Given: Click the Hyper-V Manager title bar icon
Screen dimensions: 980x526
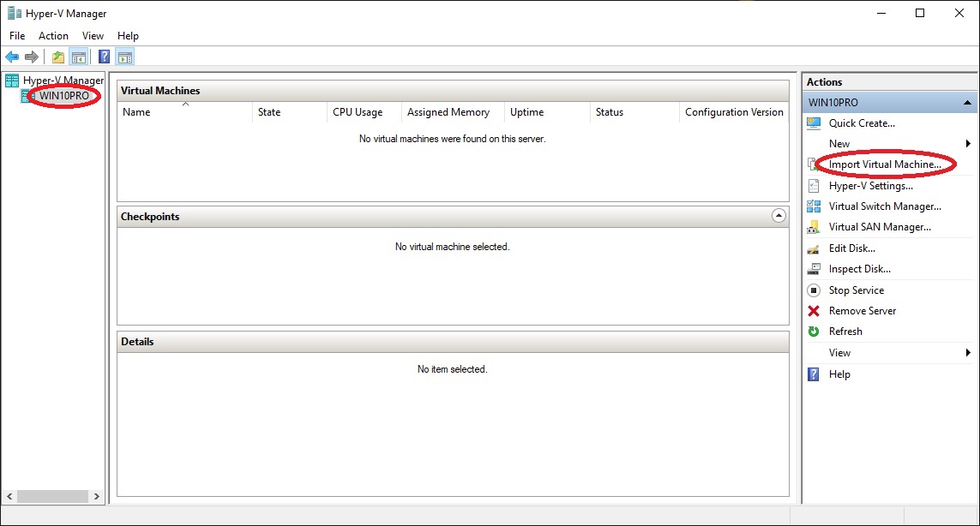Looking at the screenshot, I should tap(14, 13).
